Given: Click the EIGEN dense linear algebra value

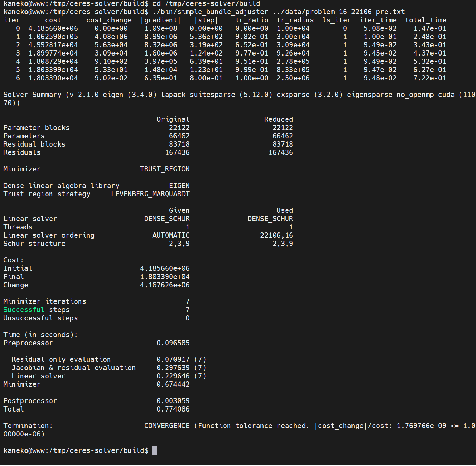Looking at the screenshot, I should (179, 186).
